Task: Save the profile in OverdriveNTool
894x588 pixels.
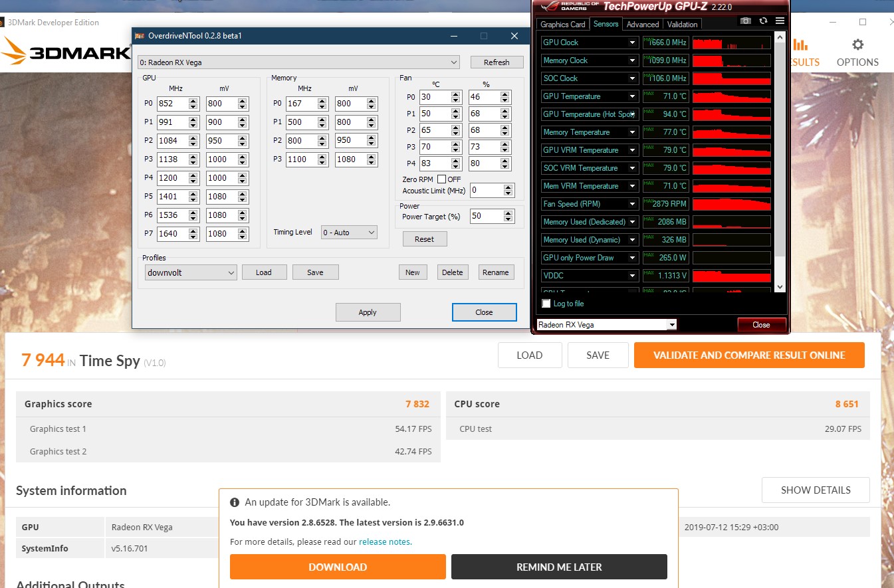Action: 315,272
